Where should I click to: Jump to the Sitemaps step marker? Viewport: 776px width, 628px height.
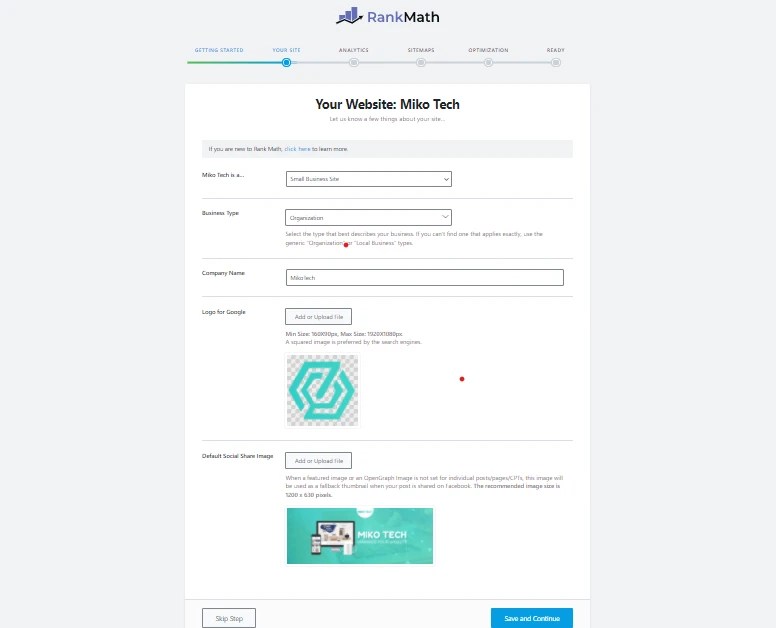click(x=421, y=63)
